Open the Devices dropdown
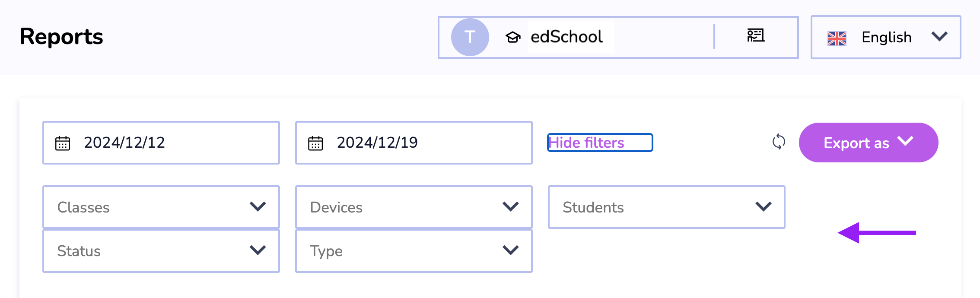980x298 pixels. 414,207
